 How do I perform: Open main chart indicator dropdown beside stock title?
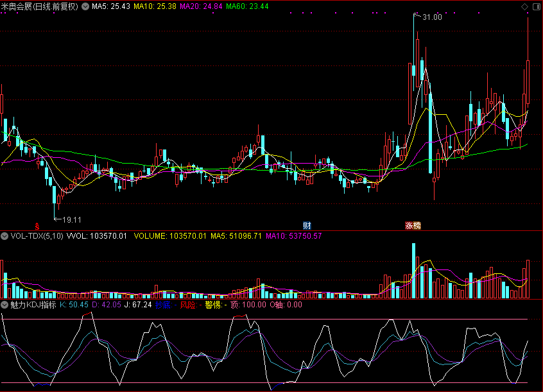coord(85,6)
